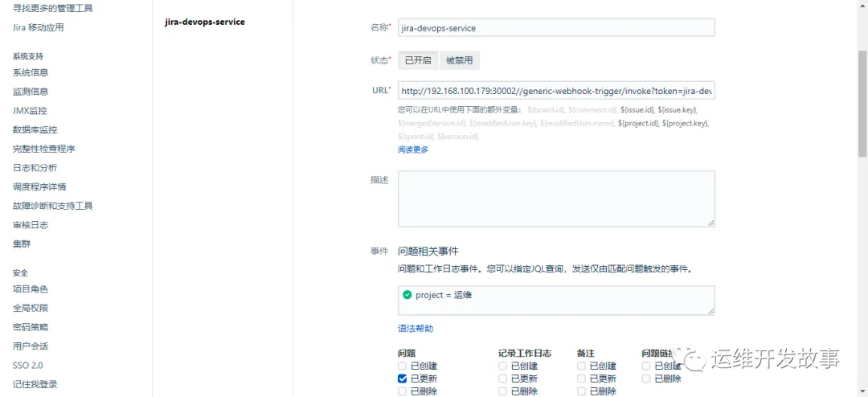Insert the ${project.key} URL variable
The width and height of the screenshot is (868, 397).
click(686, 123)
